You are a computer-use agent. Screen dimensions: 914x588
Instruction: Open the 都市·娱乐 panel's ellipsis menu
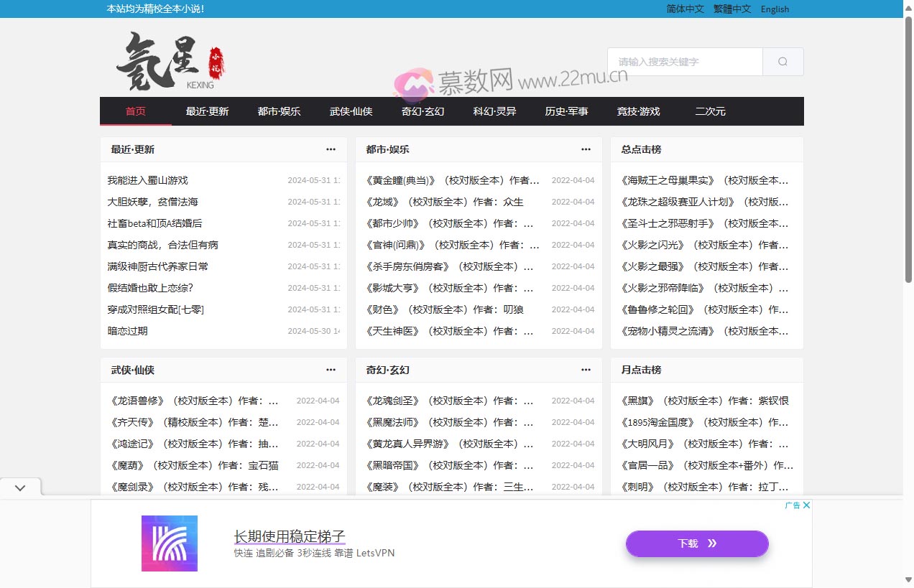point(586,149)
